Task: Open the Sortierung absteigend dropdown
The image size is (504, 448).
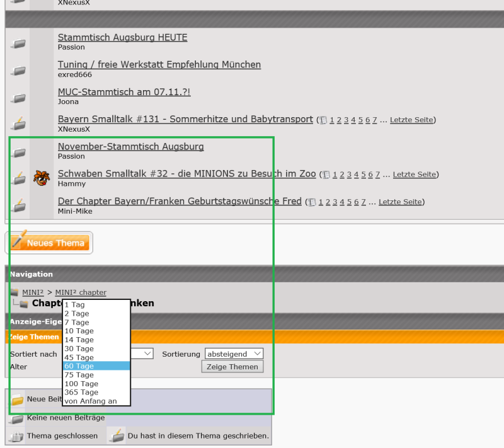Action: point(234,354)
